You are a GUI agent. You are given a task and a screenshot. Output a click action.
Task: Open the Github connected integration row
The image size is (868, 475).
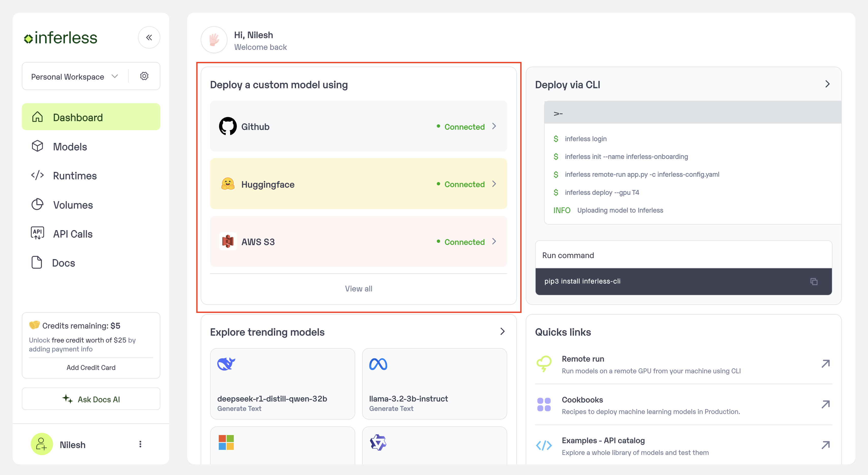358,126
